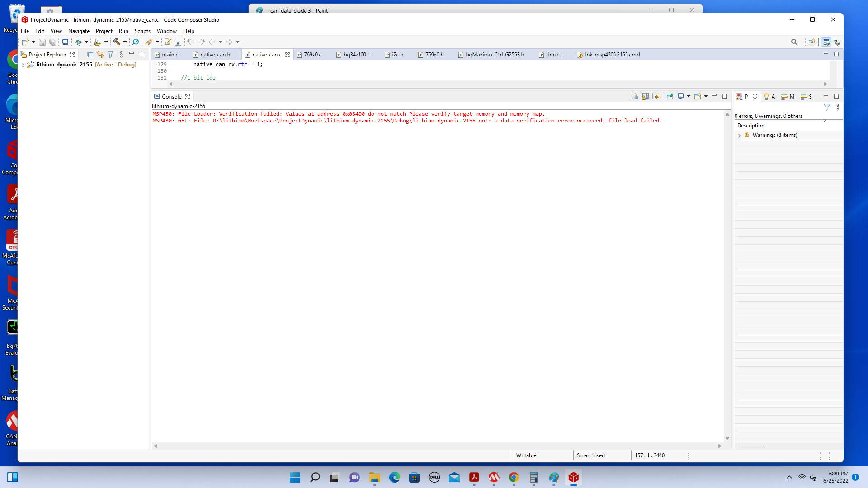Toggle editor word wrap icon in main toolbar
The height and width of the screenshot is (488, 868).
tap(168, 42)
